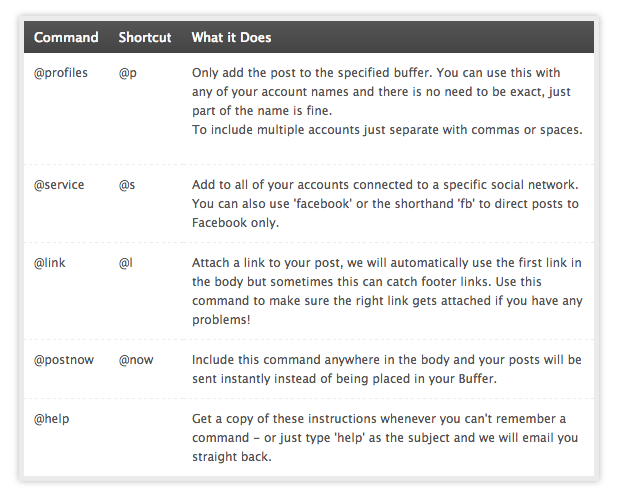
Task: Select the @profiles command cell
Action: click(x=60, y=73)
